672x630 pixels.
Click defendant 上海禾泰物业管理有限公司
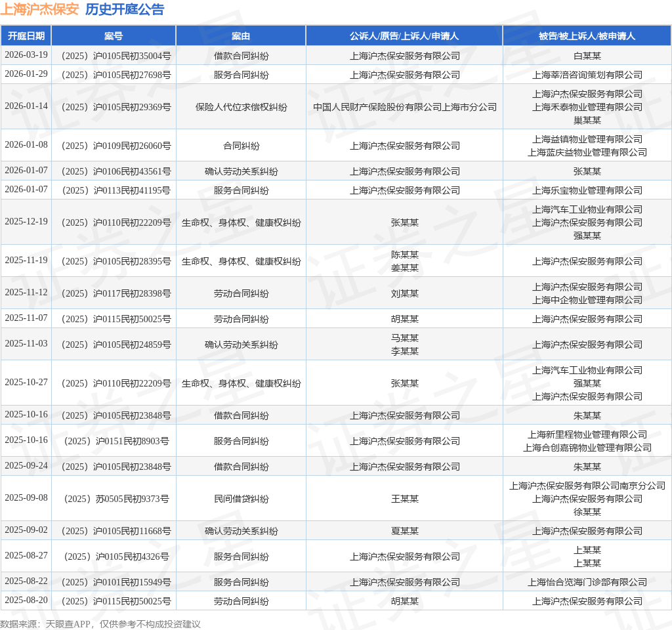[x=587, y=107]
